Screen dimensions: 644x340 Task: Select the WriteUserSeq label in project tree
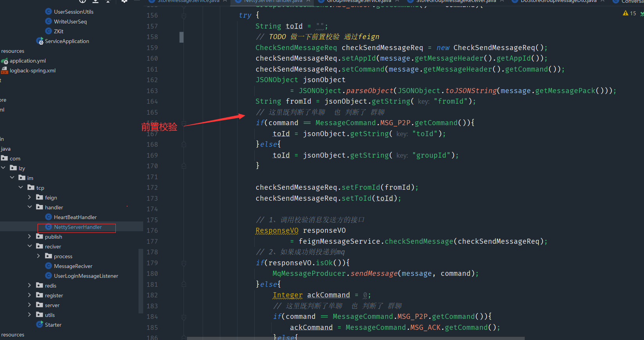70,22
